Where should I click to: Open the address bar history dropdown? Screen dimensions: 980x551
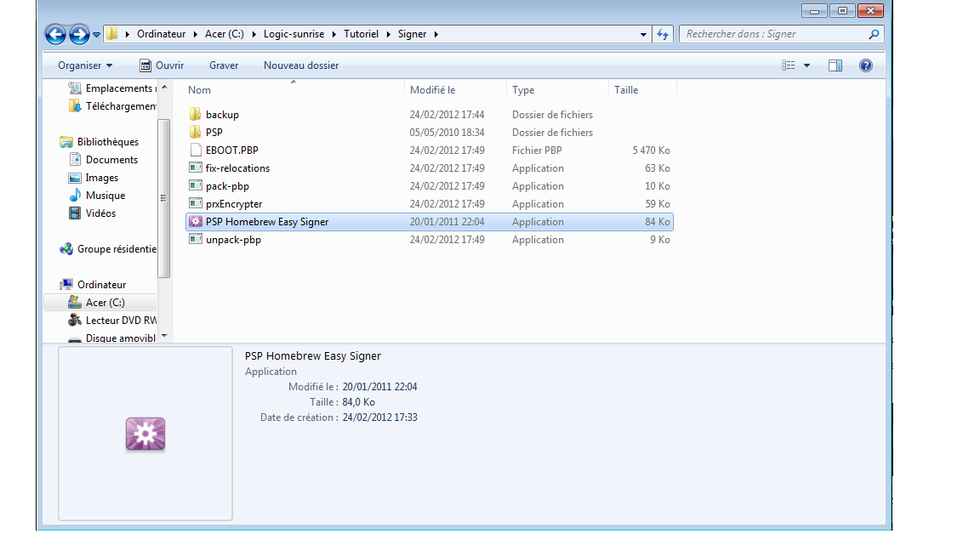pyautogui.click(x=643, y=35)
